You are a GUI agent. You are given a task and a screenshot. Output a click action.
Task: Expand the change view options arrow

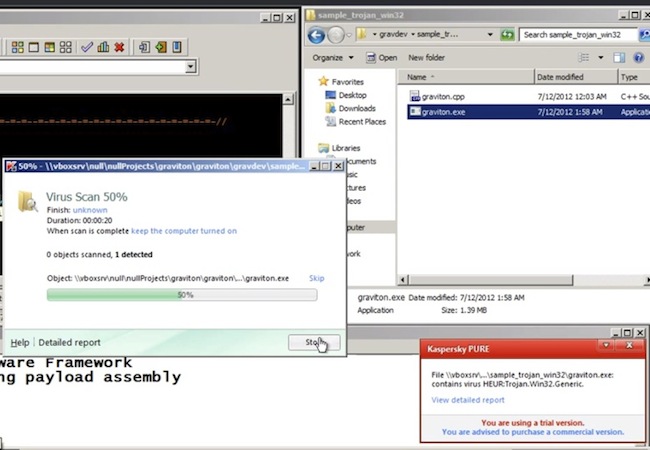pyautogui.click(x=602, y=58)
